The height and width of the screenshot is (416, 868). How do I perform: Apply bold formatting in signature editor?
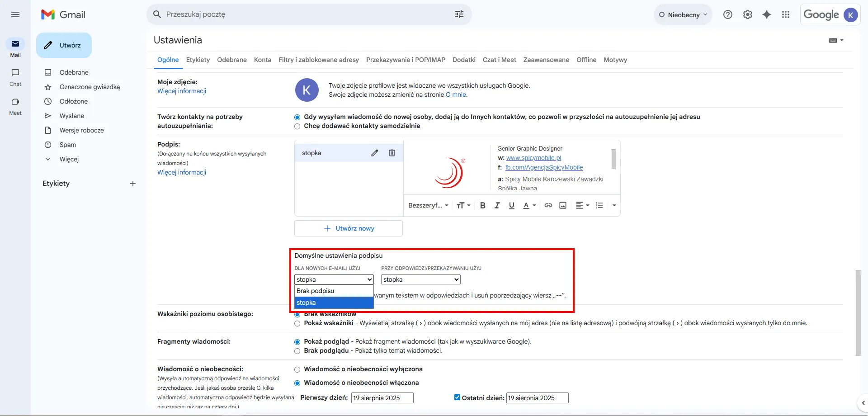click(482, 205)
